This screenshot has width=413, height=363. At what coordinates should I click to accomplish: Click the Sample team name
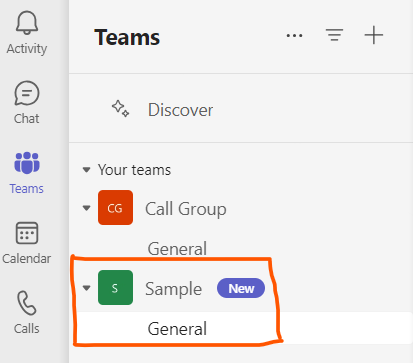pos(173,289)
